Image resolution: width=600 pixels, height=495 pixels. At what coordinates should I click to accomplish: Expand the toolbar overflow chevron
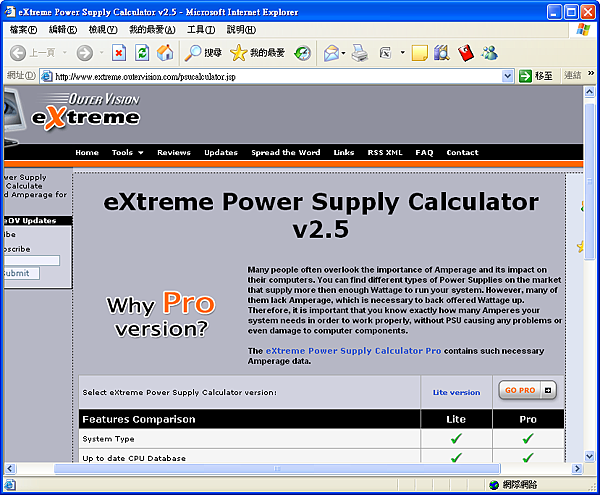tap(591, 73)
